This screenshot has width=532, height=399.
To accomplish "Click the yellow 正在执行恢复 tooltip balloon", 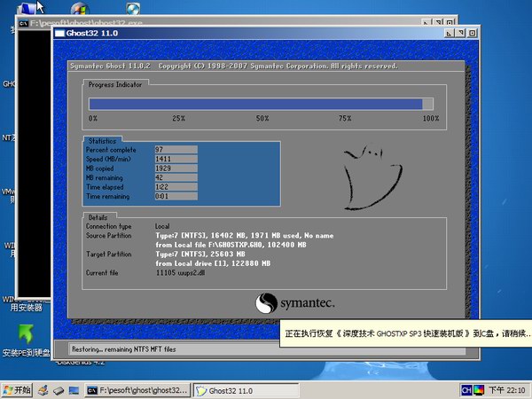I will pyautogui.click(x=406, y=333).
